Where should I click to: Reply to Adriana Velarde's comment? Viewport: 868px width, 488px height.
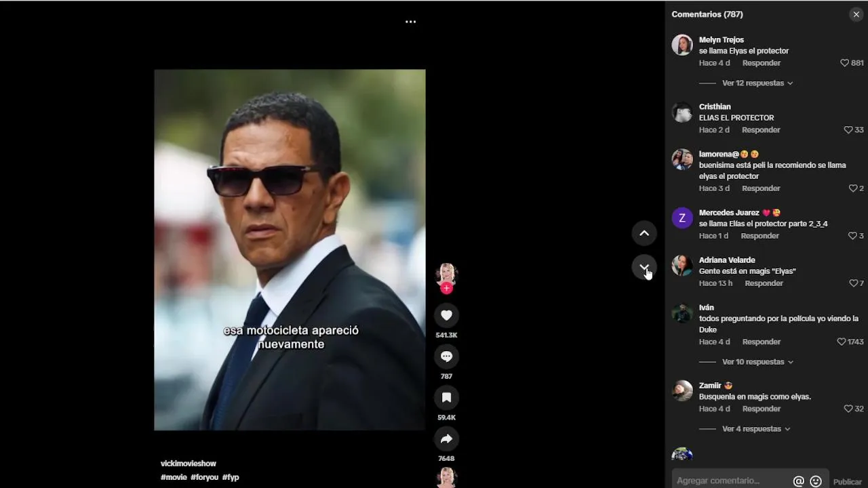tap(764, 283)
